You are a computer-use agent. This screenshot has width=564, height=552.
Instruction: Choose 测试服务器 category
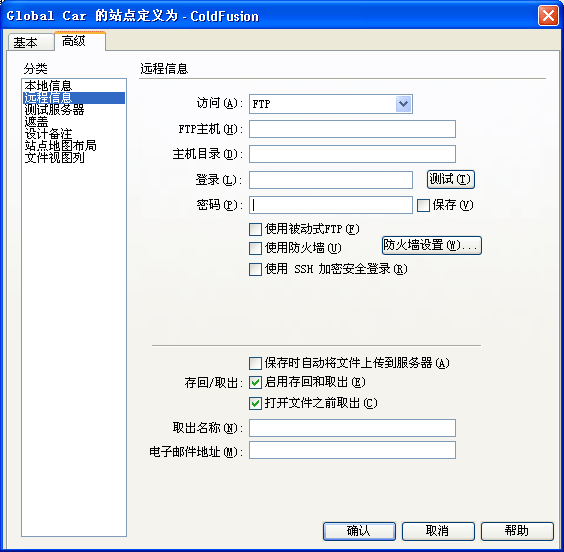click(x=54, y=110)
